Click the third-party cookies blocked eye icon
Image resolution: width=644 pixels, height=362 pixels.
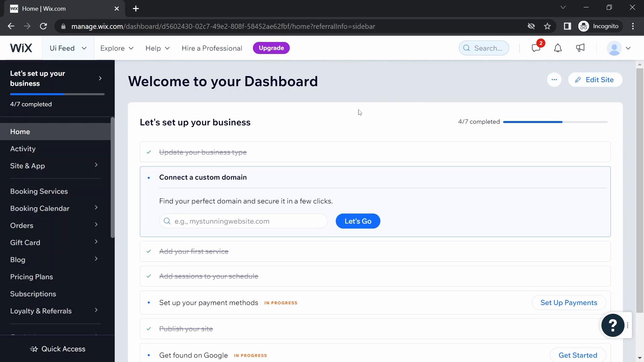[x=531, y=26]
